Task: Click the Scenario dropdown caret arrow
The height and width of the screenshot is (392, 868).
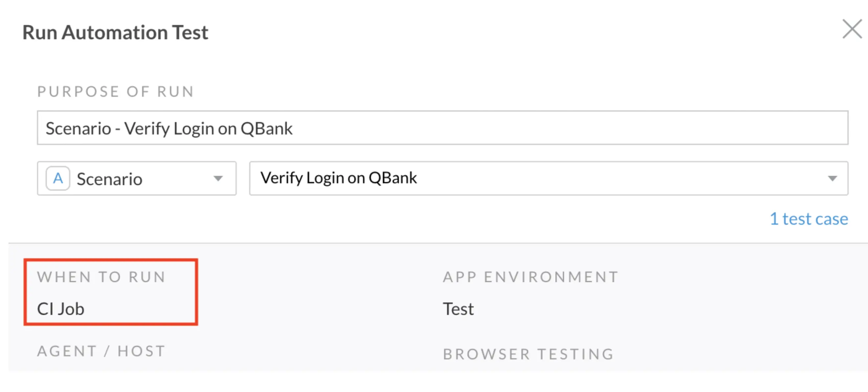Action: pos(218,178)
